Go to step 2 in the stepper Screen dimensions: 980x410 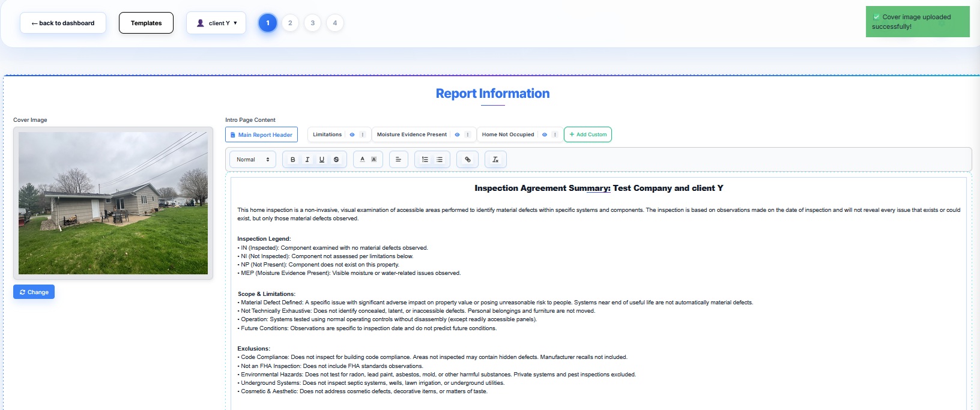tap(290, 23)
